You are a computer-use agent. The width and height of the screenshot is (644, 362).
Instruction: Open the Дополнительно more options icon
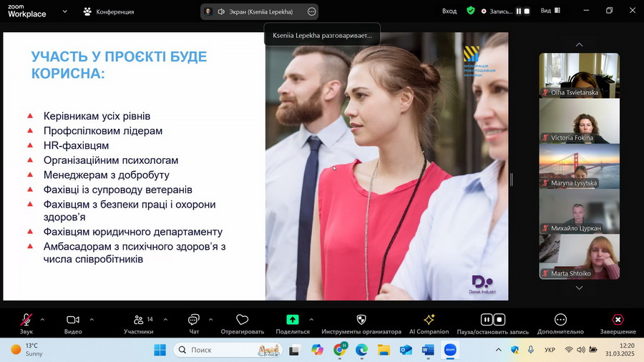point(560,320)
